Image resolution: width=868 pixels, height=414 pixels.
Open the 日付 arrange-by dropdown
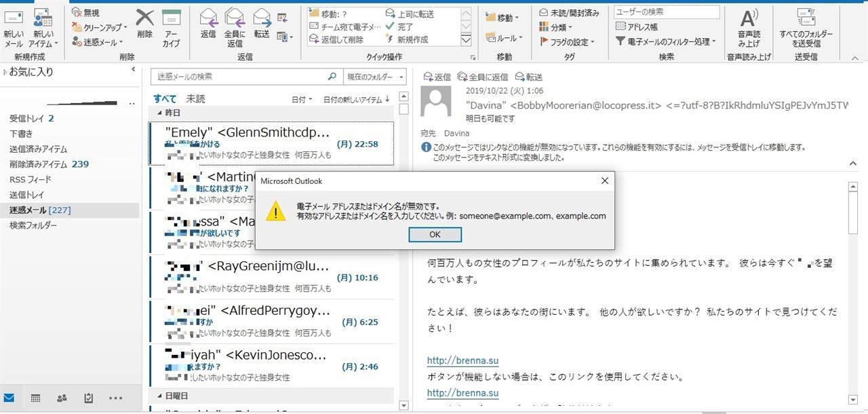302,100
